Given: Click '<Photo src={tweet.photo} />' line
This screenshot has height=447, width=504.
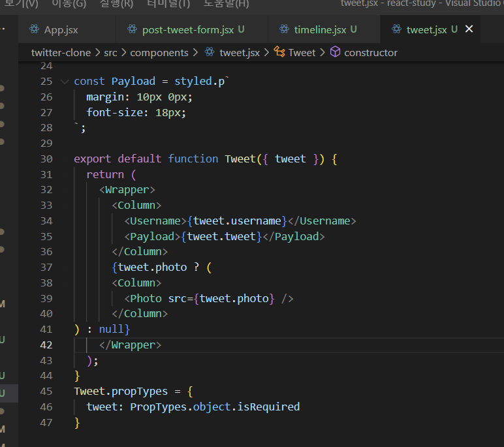Looking at the screenshot, I should [209, 299].
